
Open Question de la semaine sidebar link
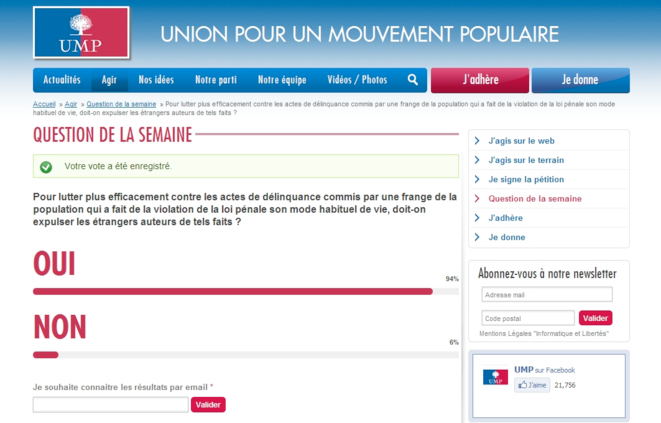pos(535,199)
